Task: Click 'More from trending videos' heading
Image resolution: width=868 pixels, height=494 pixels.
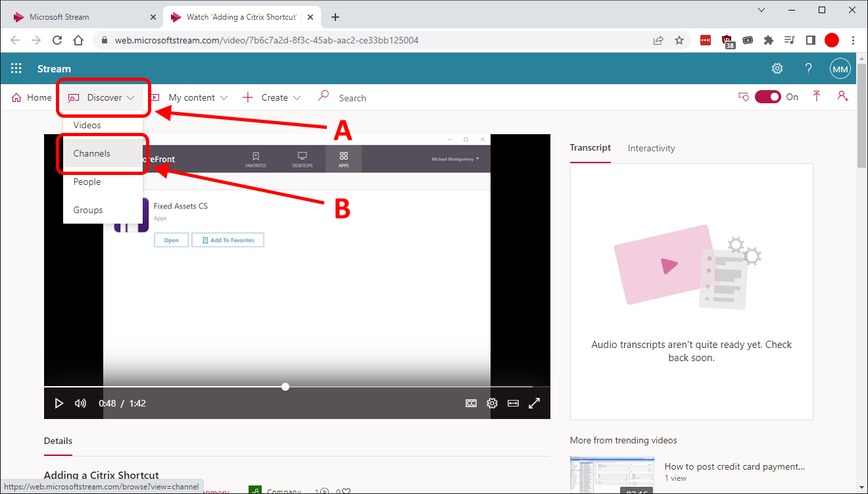Action: (623, 440)
